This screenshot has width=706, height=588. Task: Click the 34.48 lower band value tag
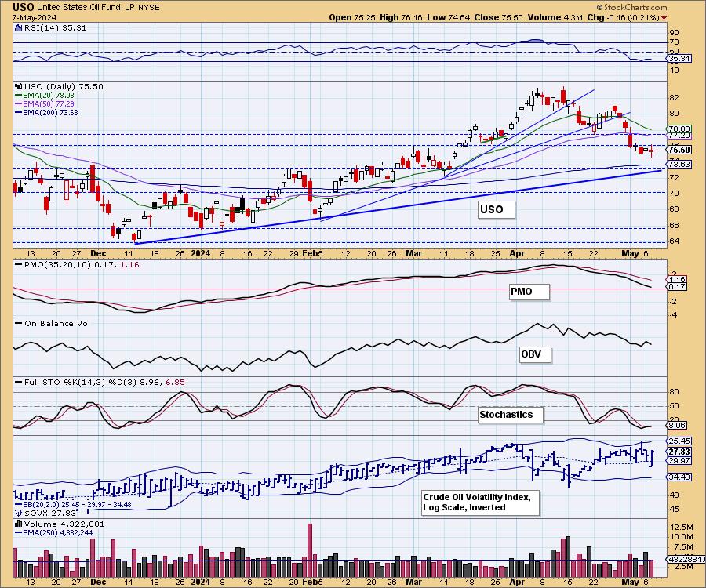click(x=680, y=477)
